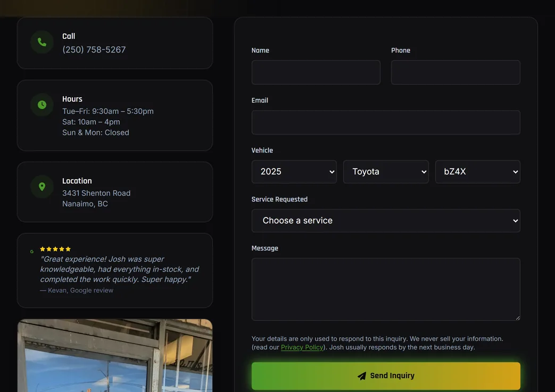Click the paper plane icon on Send Inquiry
The width and height of the screenshot is (555, 392).
pyautogui.click(x=362, y=376)
